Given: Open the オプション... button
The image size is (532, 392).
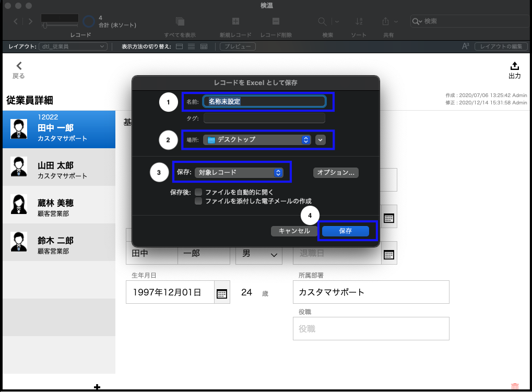Looking at the screenshot, I should pyautogui.click(x=336, y=172).
